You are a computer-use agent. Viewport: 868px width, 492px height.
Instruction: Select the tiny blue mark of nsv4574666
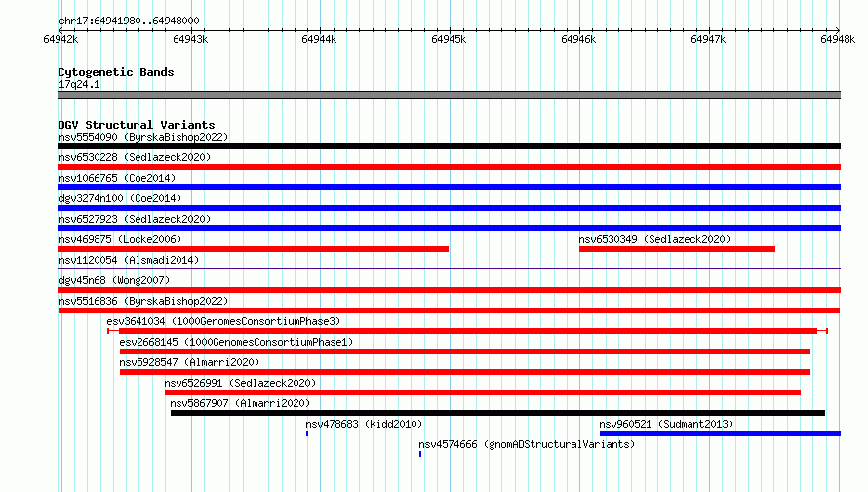420,454
